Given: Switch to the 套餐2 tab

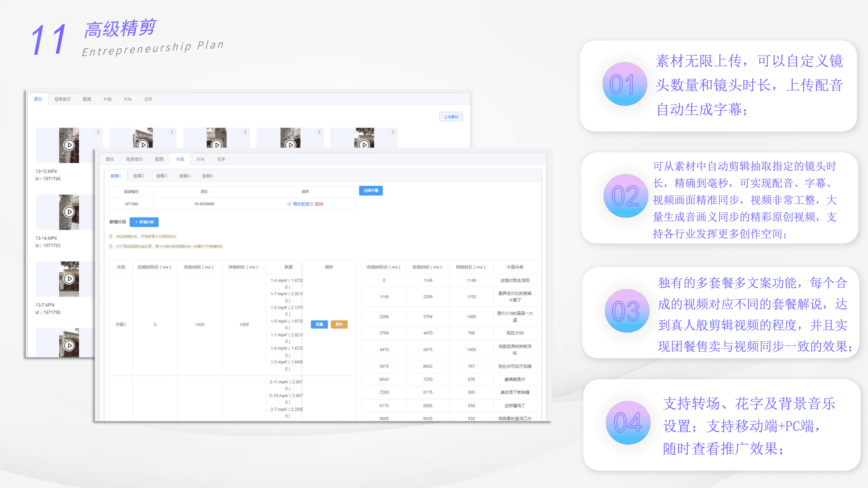Looking at the screenshot, I should pyautogui.click(x=138, y=176).
